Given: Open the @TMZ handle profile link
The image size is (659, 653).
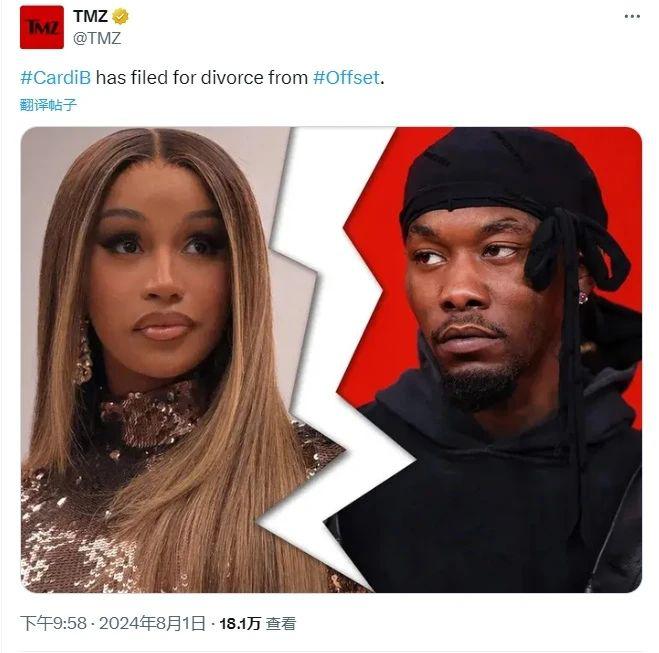Looking at the screenshot, I should click(97, 38).
